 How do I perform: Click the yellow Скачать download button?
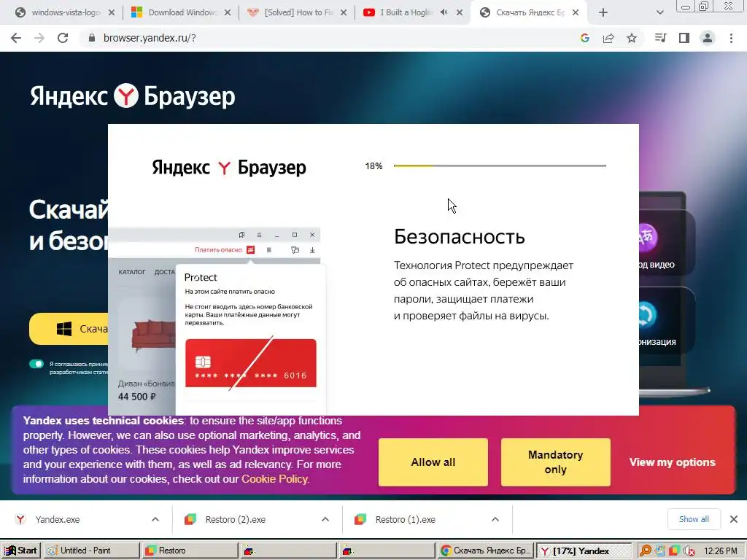coord(69,329)
